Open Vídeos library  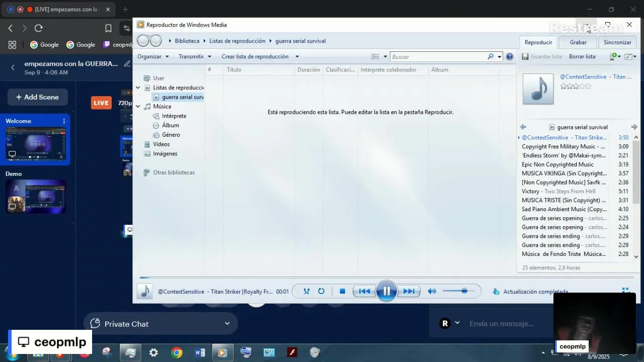pyautogui.click(x=157, y=144)
